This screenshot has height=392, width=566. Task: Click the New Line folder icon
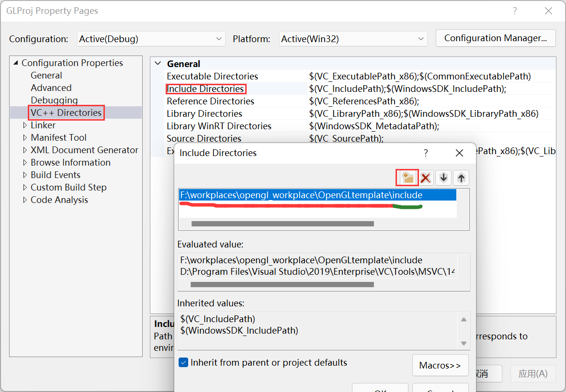tap(407, 177)
